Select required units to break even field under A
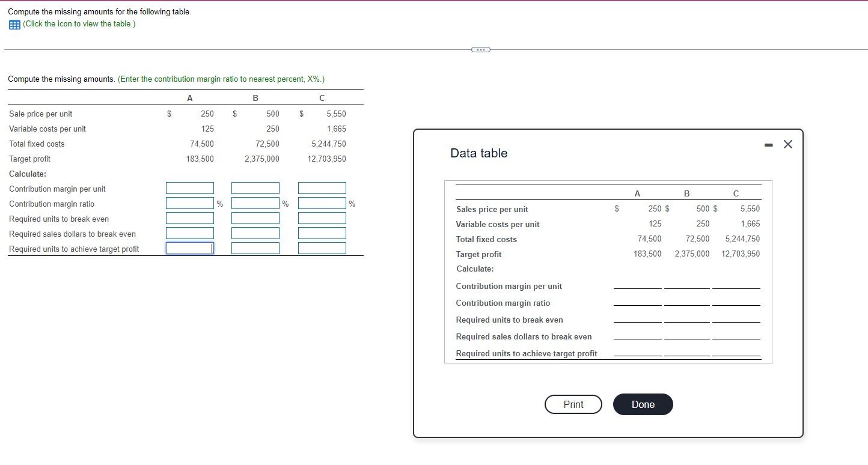 pos(189,217)
